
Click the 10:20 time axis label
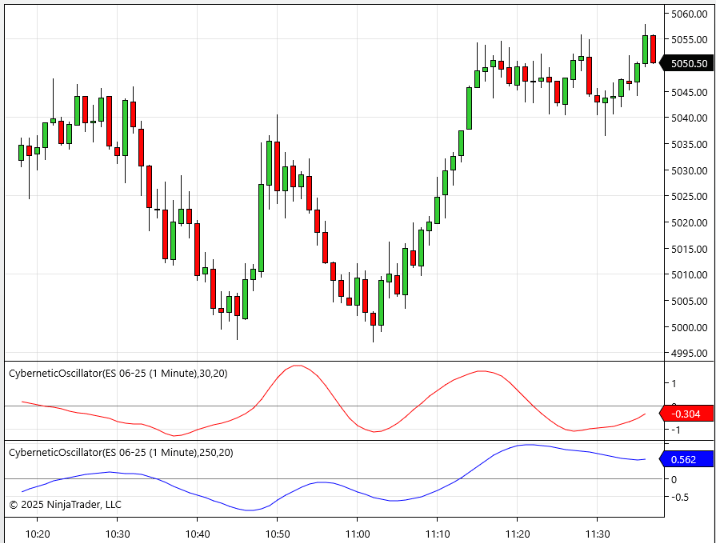click(38, 533)
